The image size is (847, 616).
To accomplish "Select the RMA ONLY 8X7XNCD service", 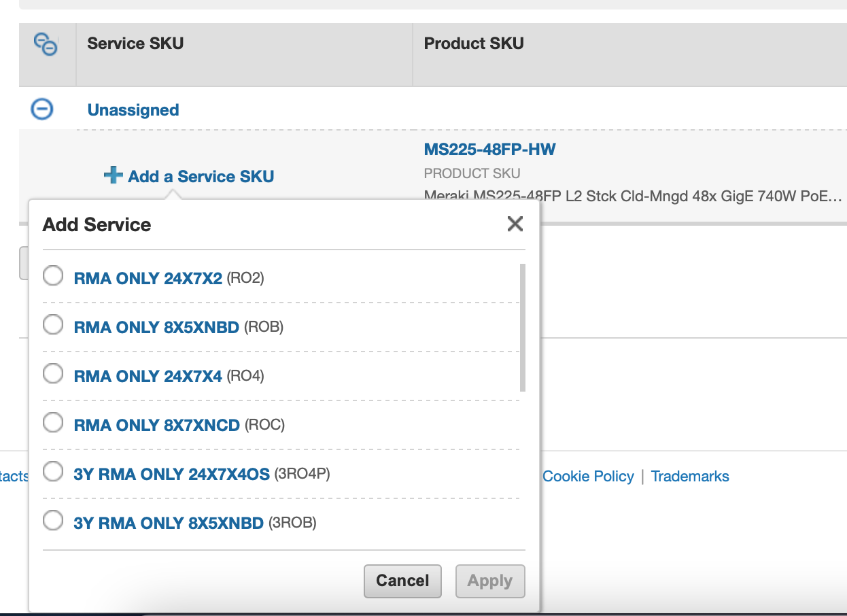I will coord(52,422).
